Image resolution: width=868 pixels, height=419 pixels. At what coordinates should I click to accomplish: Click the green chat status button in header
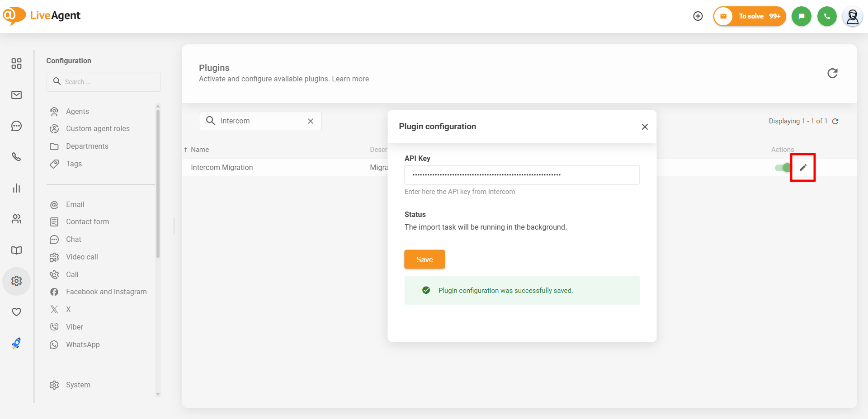pyautogui.click(x=801, y=16)
